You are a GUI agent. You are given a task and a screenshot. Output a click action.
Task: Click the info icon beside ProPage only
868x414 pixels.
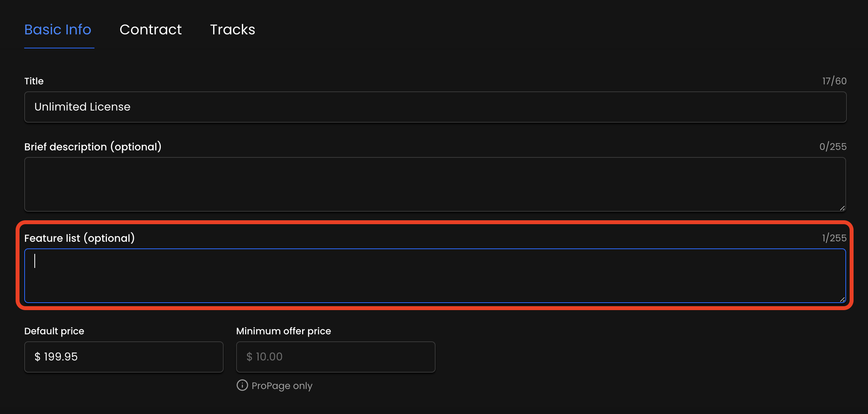click(x=242, y=385)
